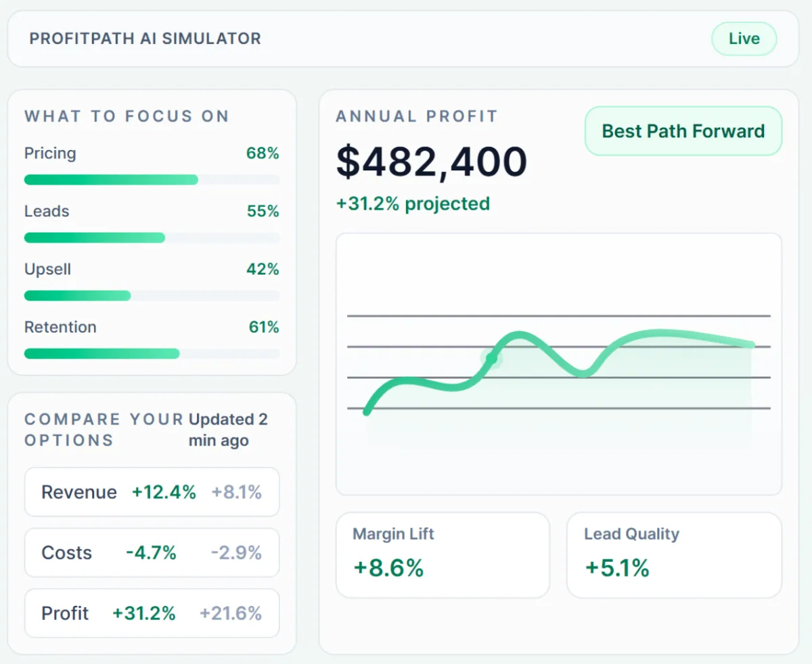Open the Lead Quality card
812x664 pixels.
674,555
